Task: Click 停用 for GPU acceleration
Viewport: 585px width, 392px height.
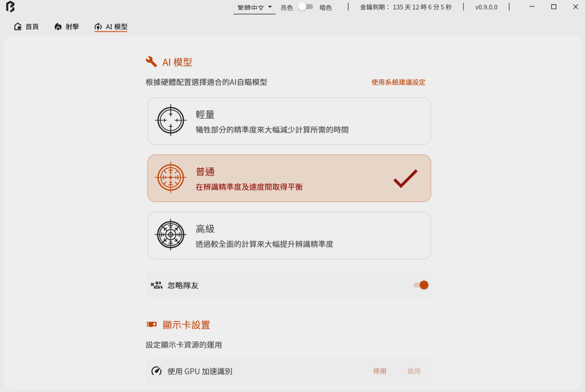Action: click(x=380, y=371)
